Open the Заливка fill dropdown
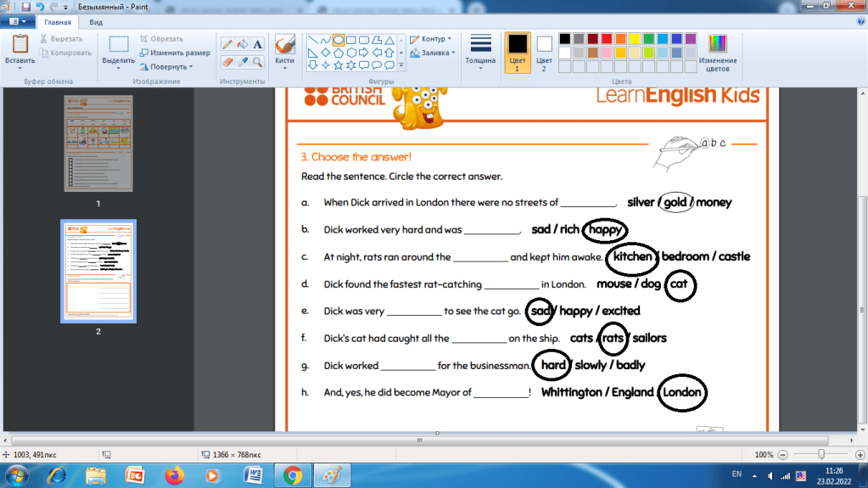This screenshot has height=488, width=868. [432, 53]
